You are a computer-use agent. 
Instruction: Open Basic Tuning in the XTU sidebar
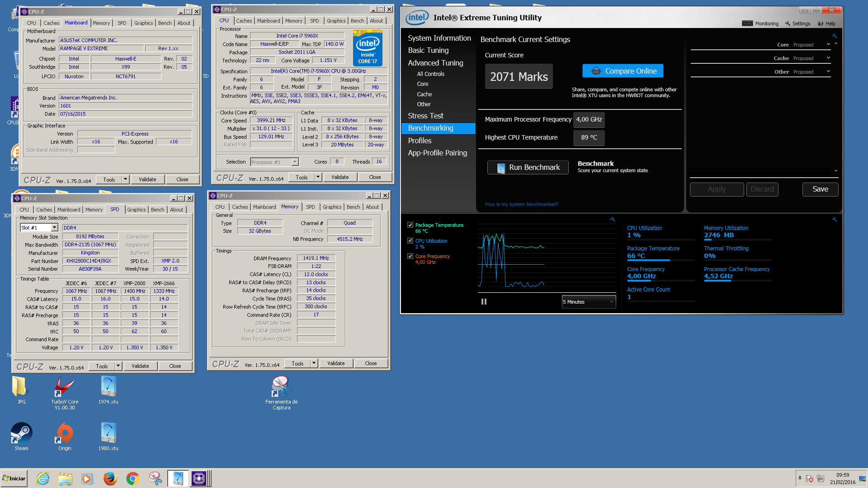tap(428, 50)
